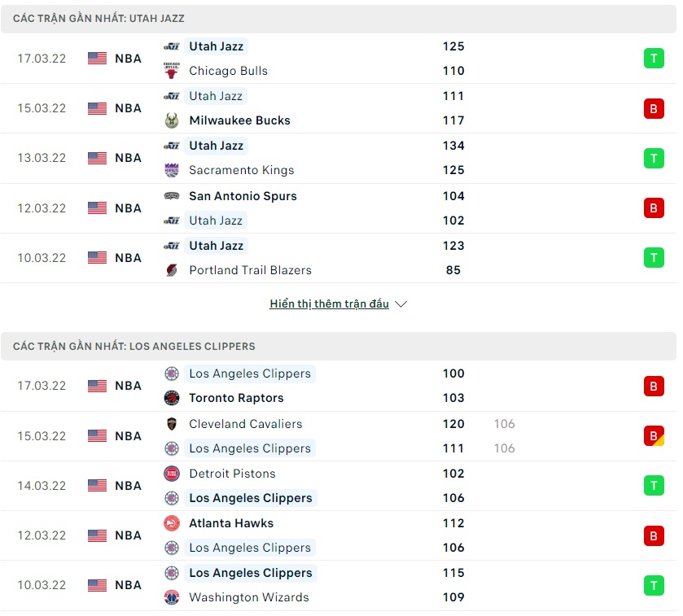Click the Portland Trail Blazers logo
This screenshot has width=683, height=616.
[171, 270]
